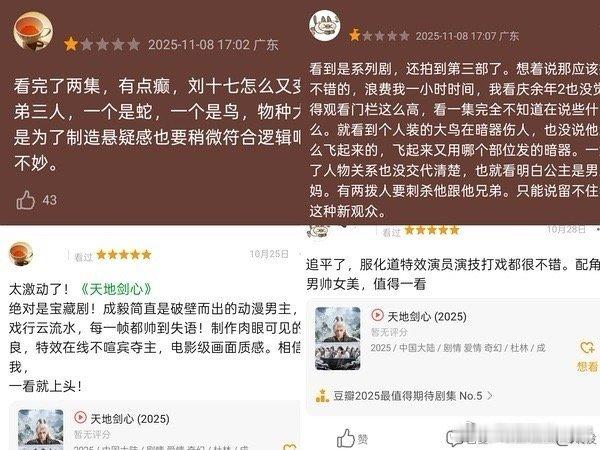Like the review with 43 thumbs-up

tap(26, 200)
